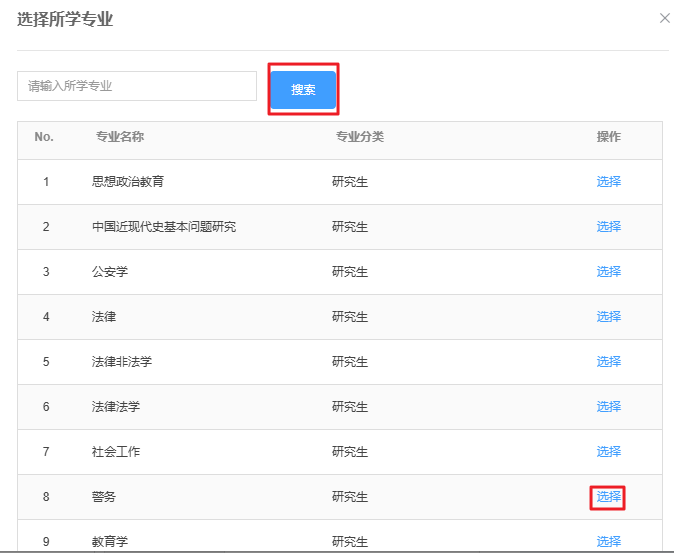The height and width of the screenshot is (553, 674).
Task: Click the blue 搜索 button
Action: pos(303,89)
